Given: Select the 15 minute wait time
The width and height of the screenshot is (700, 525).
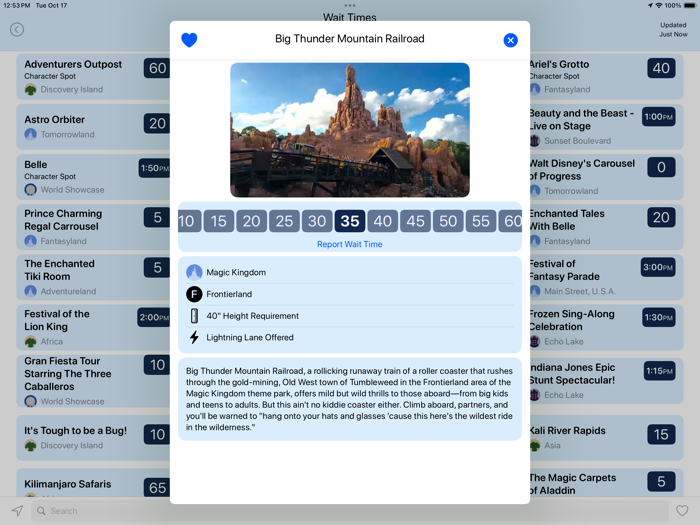Looking at the screenshot, I should pos(219,221).
